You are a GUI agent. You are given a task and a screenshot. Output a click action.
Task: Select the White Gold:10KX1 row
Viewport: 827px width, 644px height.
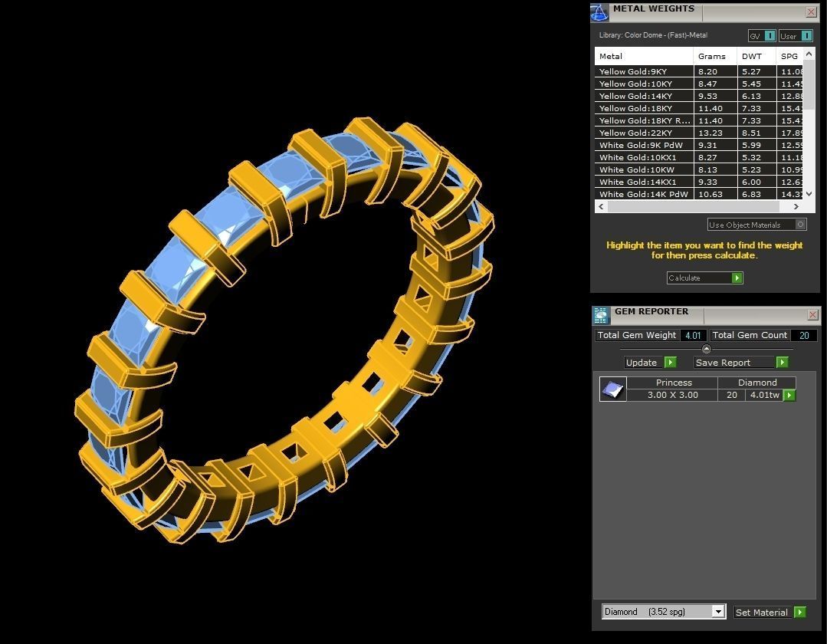tap(699, 157)
